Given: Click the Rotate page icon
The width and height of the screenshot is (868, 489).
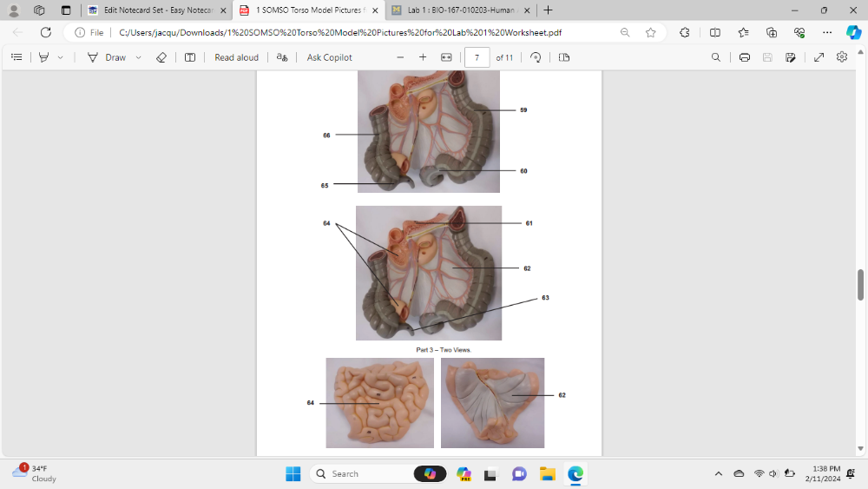Looking at the screenshot, I should [x=536, y=57].
